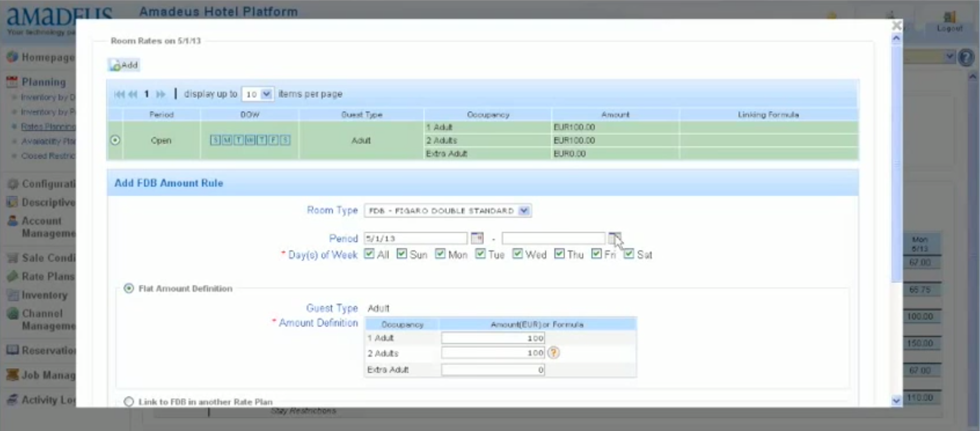This screenshot has height=431, width=980.
Task: Click the help icon beside 2 Adults amount
Action: [x=553, y=353]
